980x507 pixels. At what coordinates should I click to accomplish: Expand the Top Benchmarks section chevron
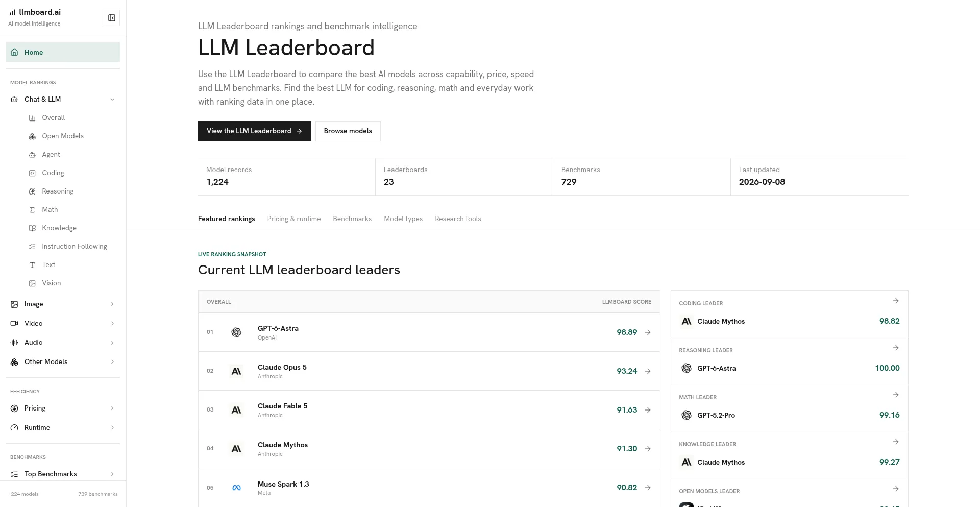pos(112,474)
